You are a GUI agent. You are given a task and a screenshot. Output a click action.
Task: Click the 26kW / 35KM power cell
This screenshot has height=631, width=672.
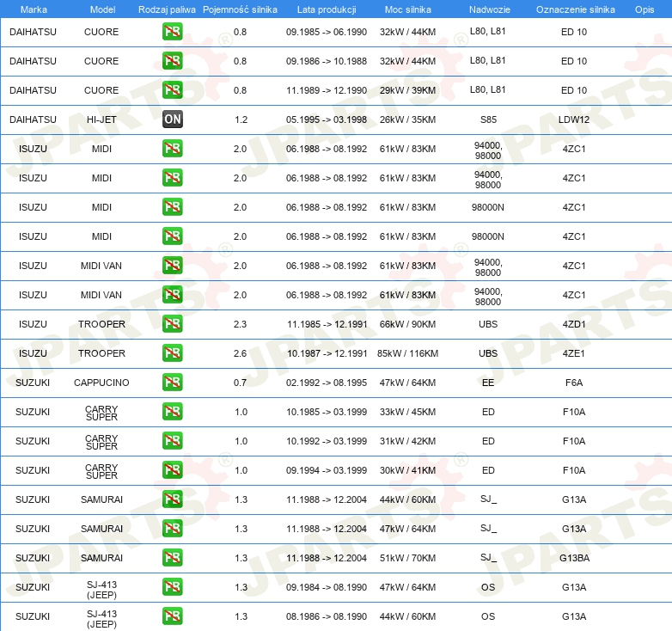coord(407,119)
